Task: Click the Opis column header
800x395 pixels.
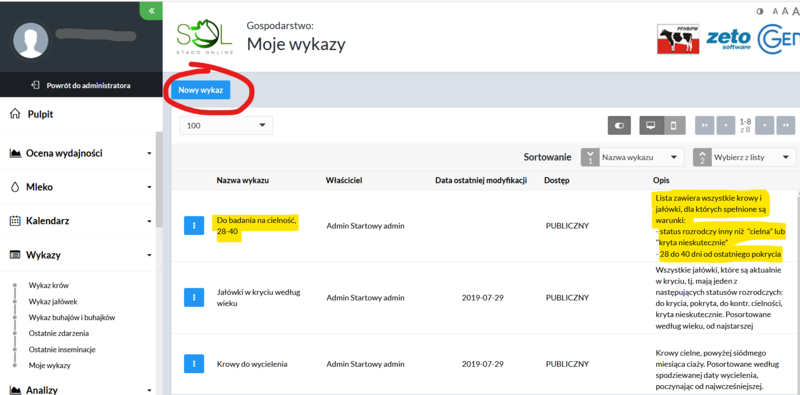Action: (661, 180)
